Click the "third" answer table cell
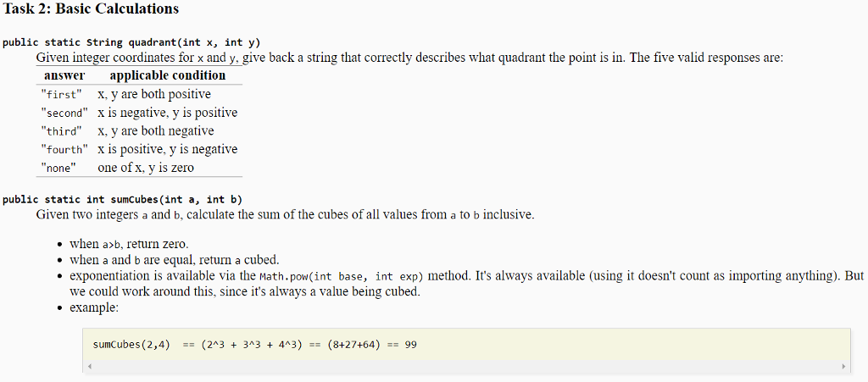868x382 pixels. 61,131
